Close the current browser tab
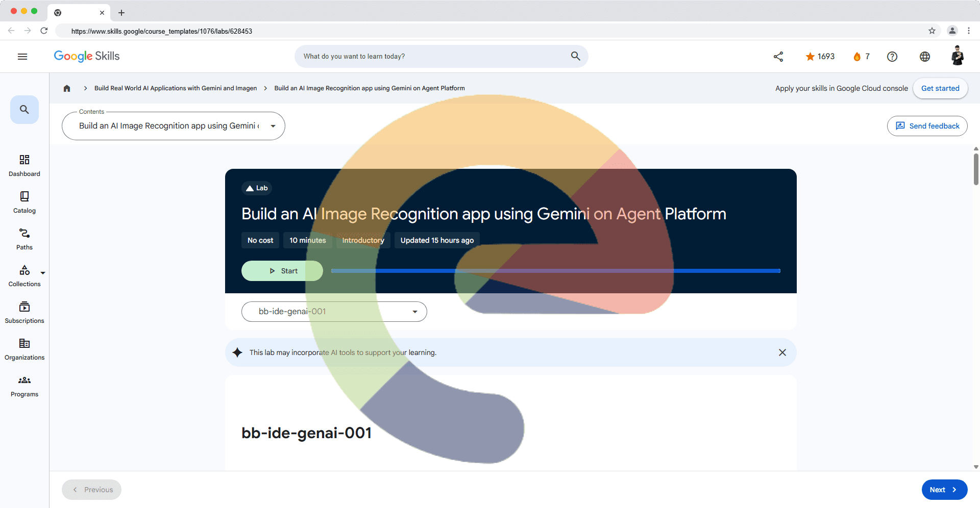Image resolution: width=980 pixels, height=508 pixels. click(102, 13)
